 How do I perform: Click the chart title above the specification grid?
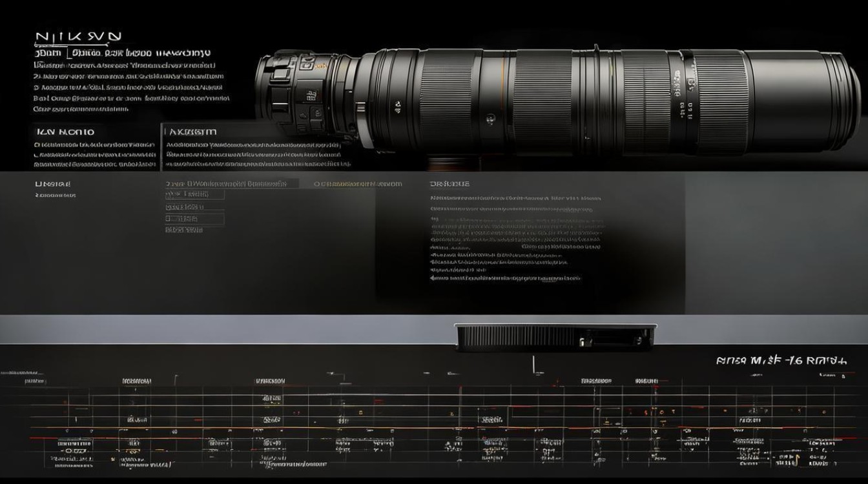(780, 360)
